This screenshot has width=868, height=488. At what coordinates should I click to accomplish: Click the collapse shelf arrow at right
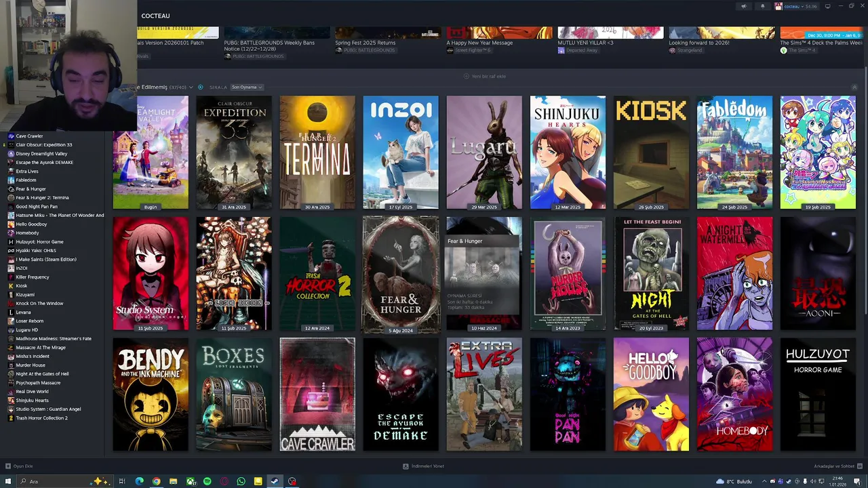[854, 87]
